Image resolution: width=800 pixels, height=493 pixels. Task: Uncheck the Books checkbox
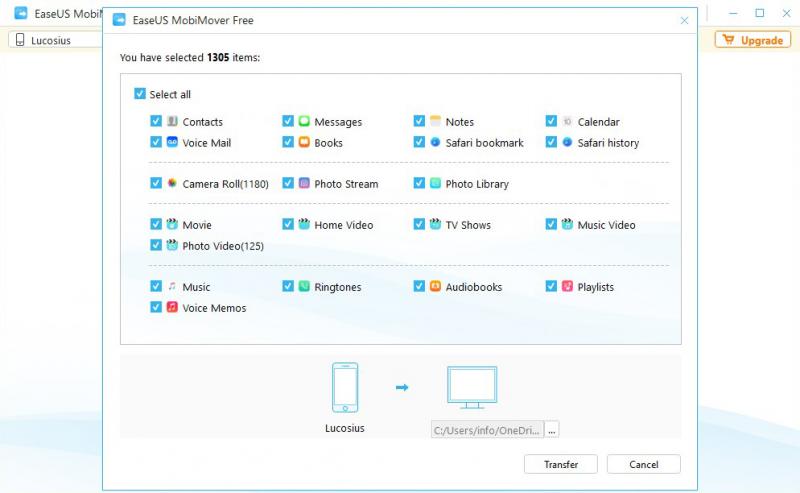(x=288, y=142)
